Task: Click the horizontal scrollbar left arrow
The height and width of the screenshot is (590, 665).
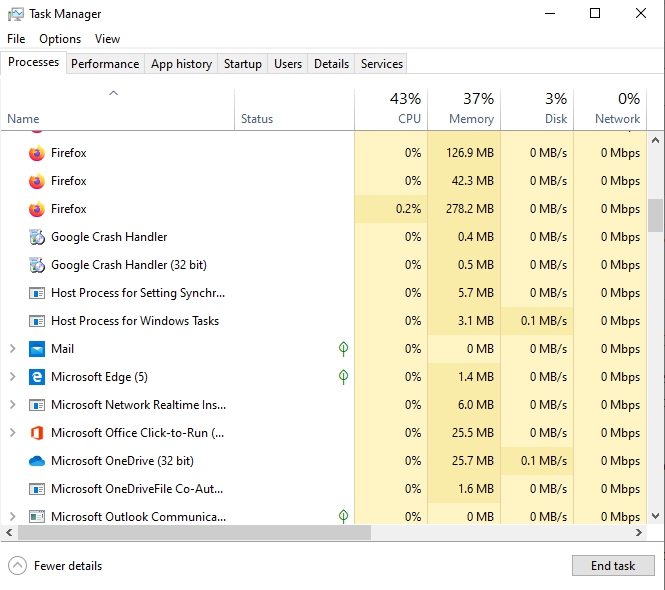Action: point(9,532)
